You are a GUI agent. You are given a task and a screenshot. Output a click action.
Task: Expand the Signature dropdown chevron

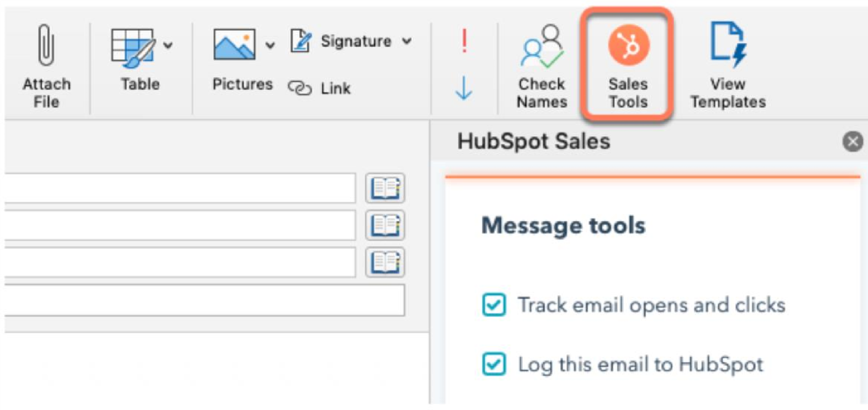tap(407, 41)
